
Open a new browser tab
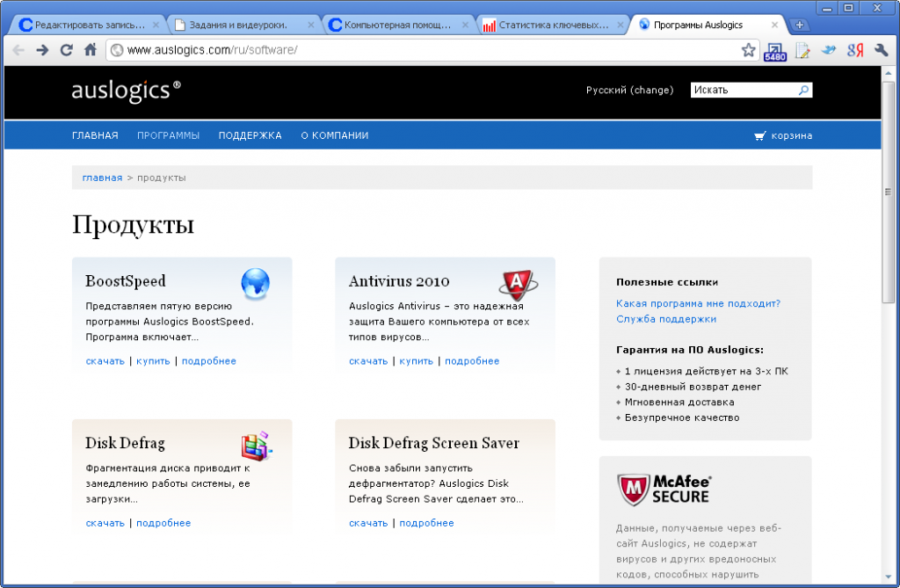coord(799,25)
